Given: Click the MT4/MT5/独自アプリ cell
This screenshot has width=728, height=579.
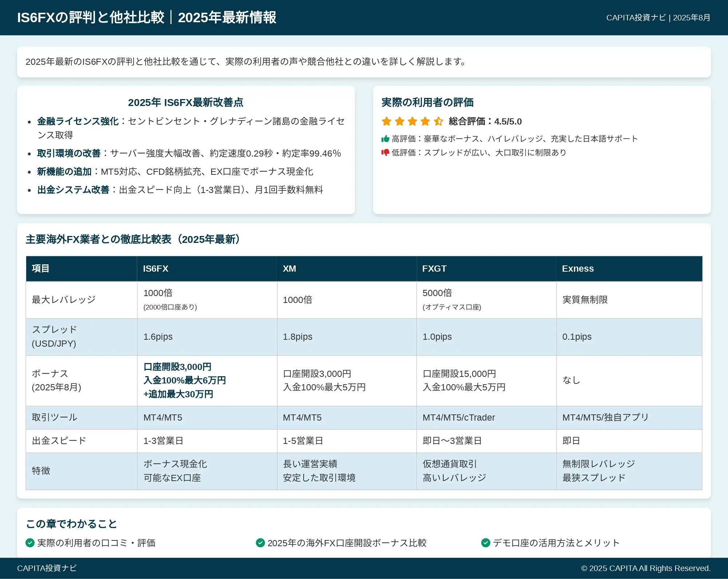Looking at the screenshot, I should [629, 418].
